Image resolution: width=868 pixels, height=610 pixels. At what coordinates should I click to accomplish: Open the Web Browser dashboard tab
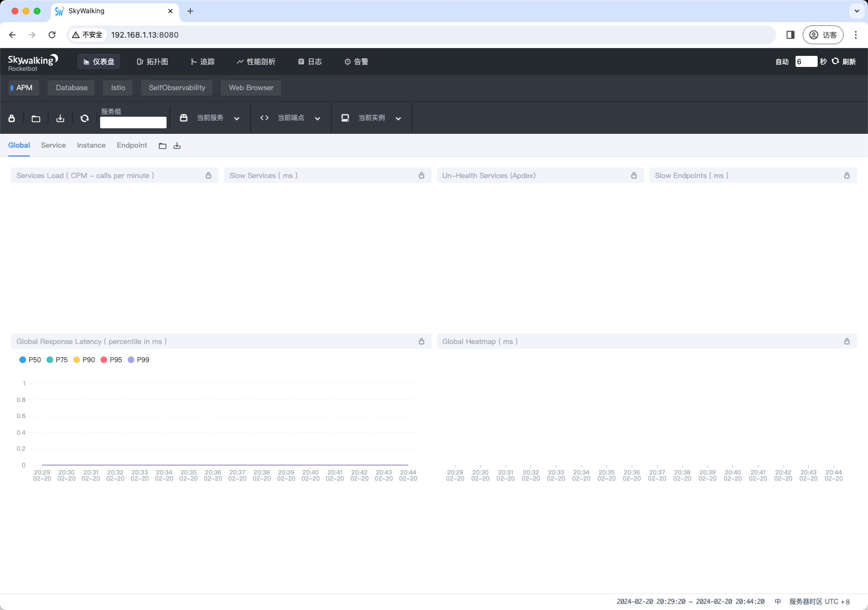(x=251, y=87)
